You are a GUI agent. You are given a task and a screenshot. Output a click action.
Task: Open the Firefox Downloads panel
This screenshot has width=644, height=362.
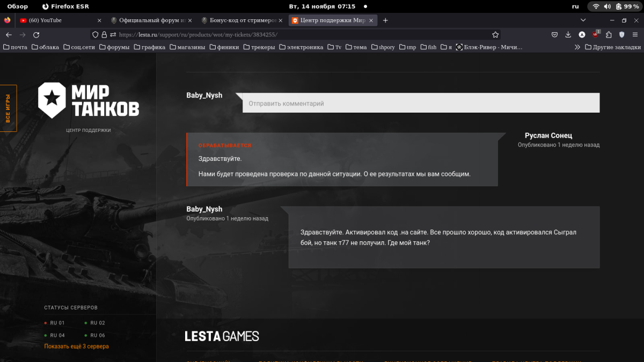568,35
